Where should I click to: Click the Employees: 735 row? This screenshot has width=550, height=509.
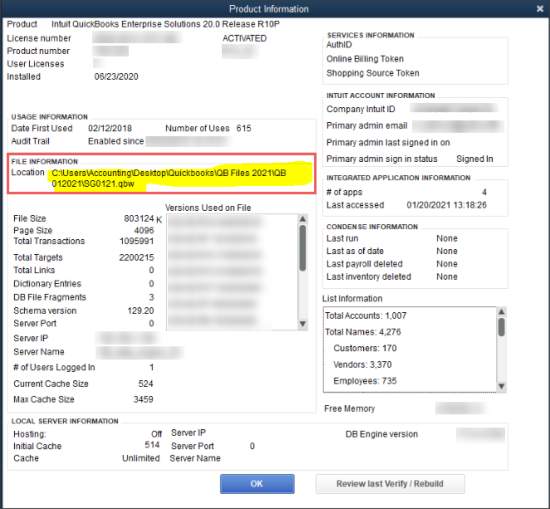point(365,381)
